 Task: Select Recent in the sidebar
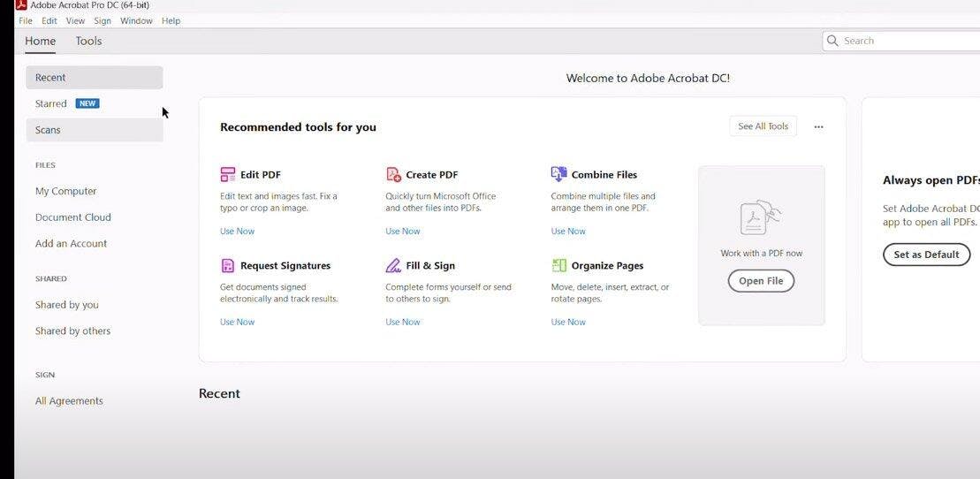pos(95,78)
